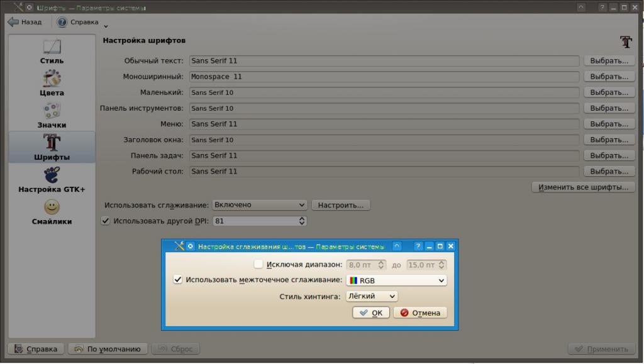Click the bottom Справка button

pyautogui.click(x=36, y=349)
